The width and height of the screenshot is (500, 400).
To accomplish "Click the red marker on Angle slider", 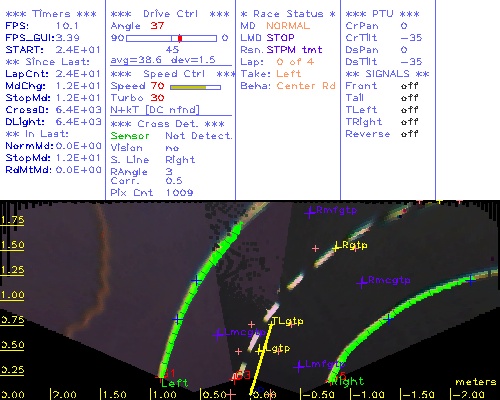I will 180,38.
